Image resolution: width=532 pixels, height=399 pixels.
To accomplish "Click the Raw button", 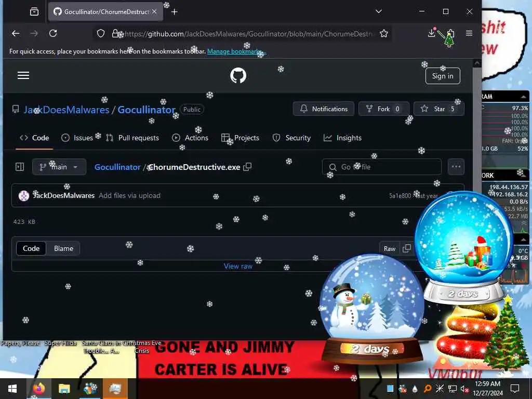I will pyautogui.click(x=390, y=249).
